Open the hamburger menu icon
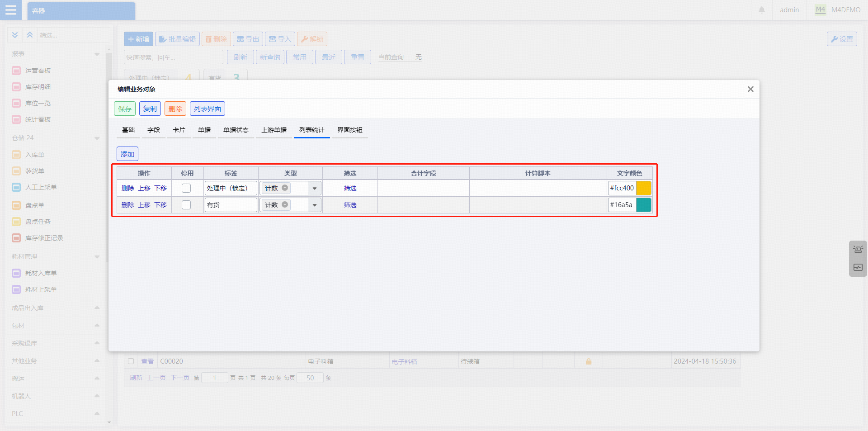The width and height of the screenshot is (868, 431). (10, 10)
